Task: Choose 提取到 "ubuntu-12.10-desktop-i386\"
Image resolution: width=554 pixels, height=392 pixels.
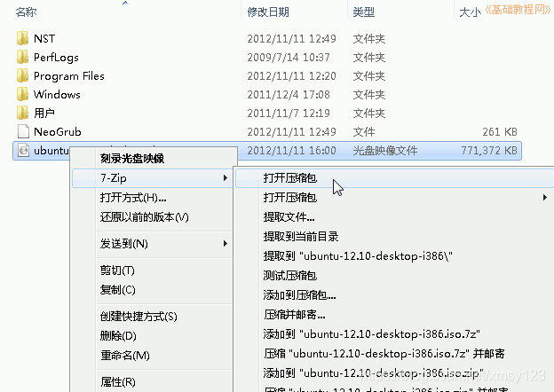Action: 358,255
